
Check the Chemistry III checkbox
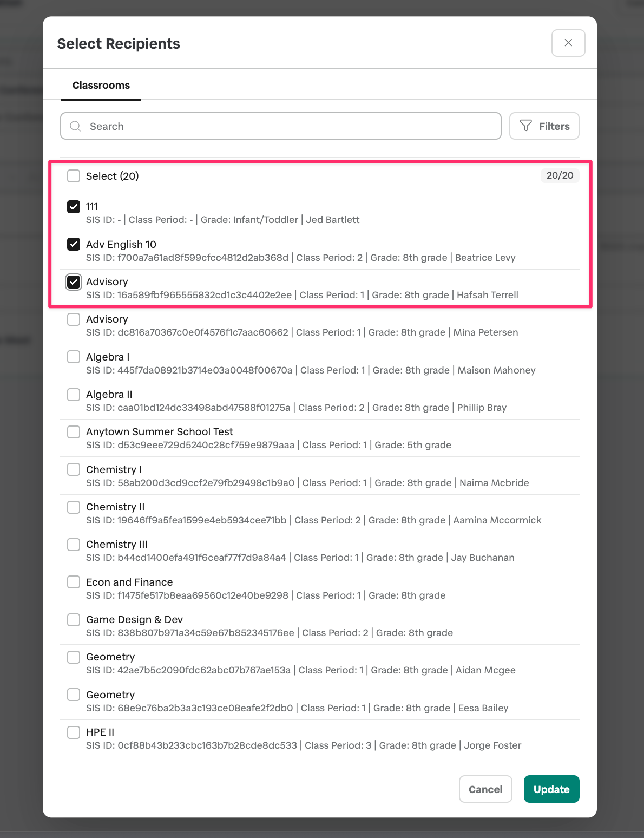click(x=74, y=545)
